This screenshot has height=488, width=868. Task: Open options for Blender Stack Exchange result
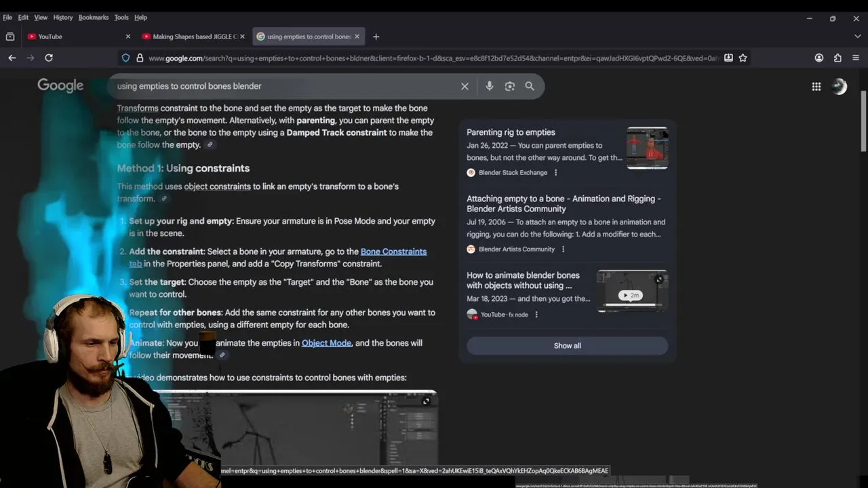555,173
